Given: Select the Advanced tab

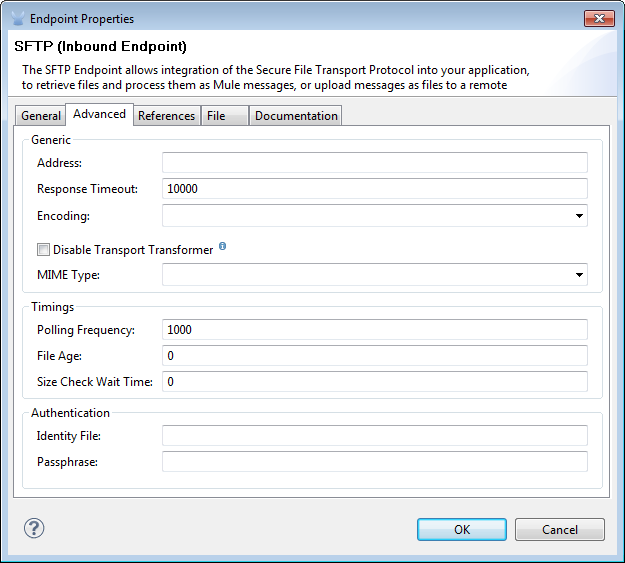Looking at the screenshot, I should pyautogui.click(x=99, y=114).
